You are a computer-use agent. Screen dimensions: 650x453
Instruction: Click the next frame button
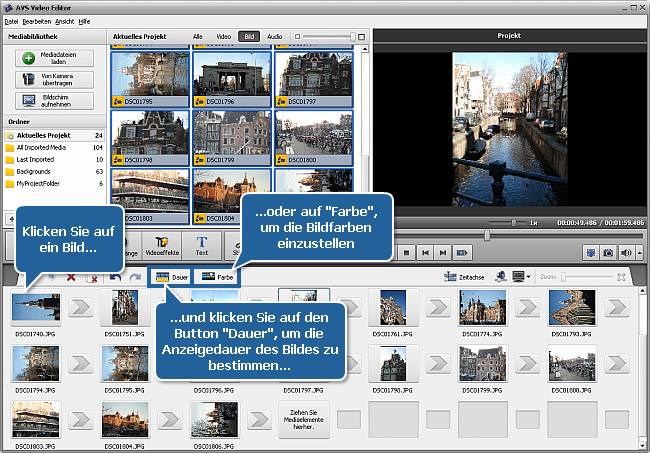click(x=445, y=253)
